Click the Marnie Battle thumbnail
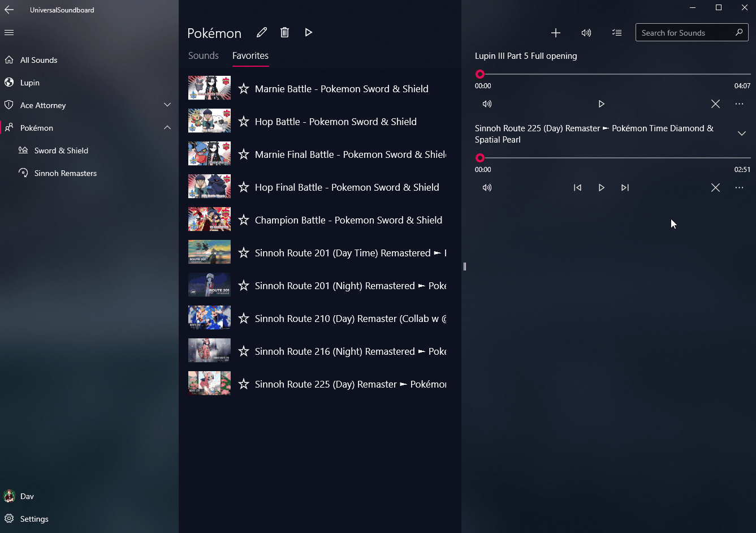 209,88
